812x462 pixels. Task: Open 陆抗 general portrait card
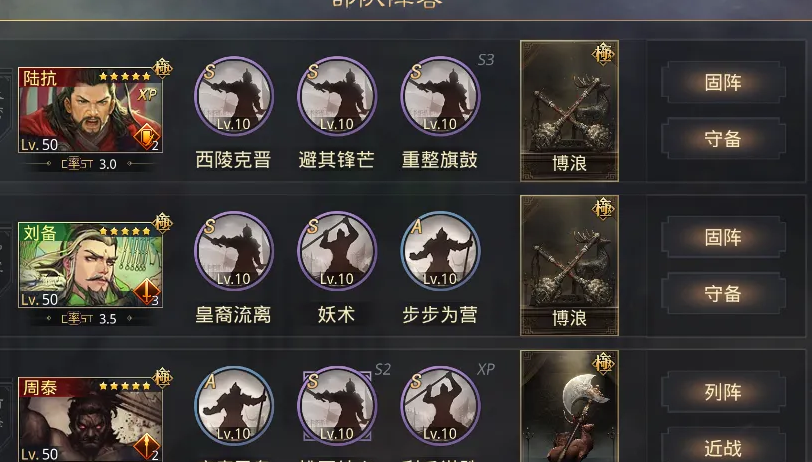(91, 110)
